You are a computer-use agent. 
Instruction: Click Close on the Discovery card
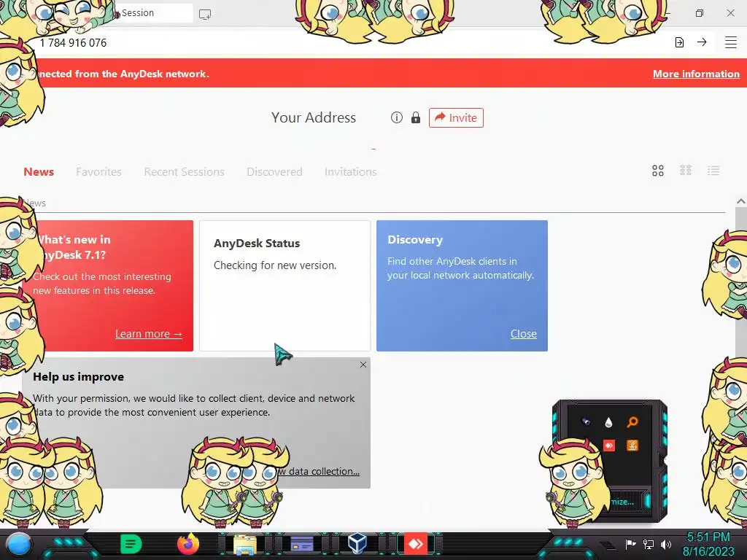click(x=524, y=334)
